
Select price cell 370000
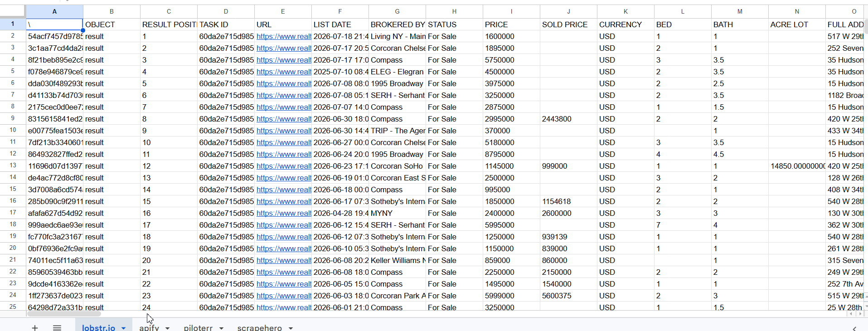point(511,131)
